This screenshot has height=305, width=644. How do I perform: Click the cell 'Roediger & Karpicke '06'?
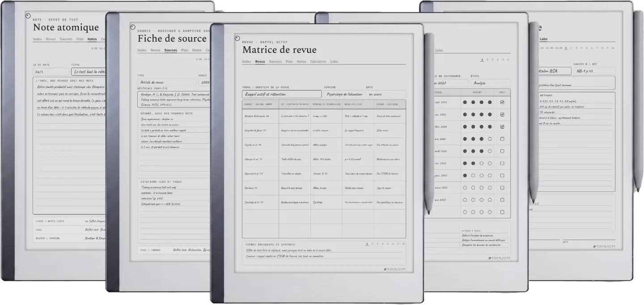(260, 116)
